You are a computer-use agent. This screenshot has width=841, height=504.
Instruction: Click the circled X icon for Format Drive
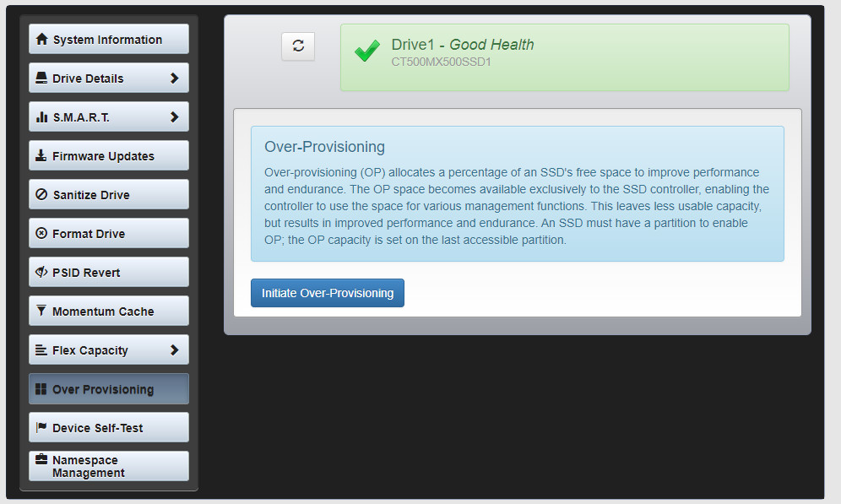click(x=41, y=234)
